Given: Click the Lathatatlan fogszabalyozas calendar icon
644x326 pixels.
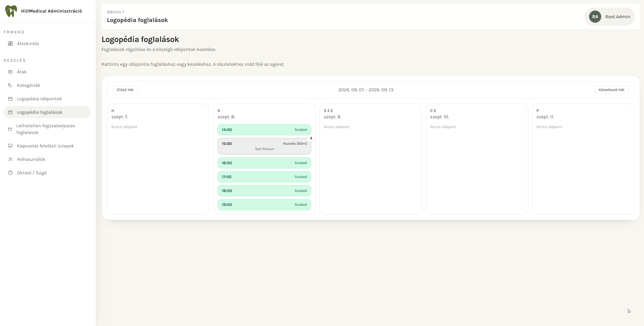Looking at the screenshot, I should point(10,129).
